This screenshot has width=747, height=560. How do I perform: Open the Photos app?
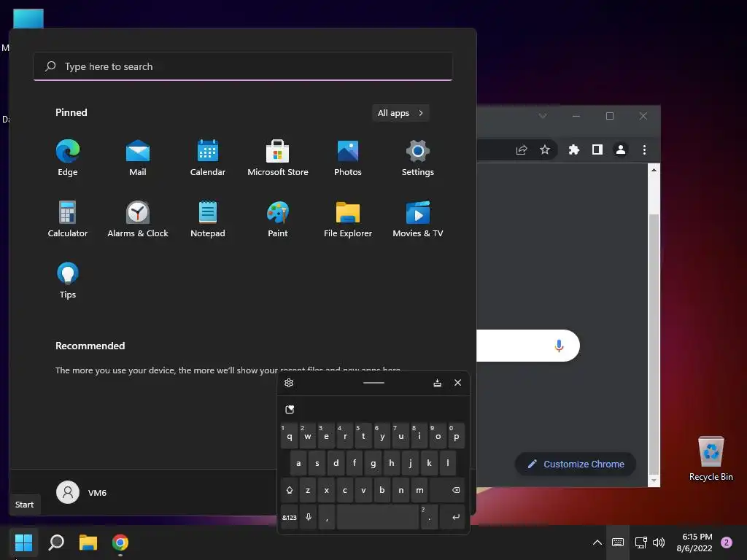pyautogui.click(x=348, y=157)
